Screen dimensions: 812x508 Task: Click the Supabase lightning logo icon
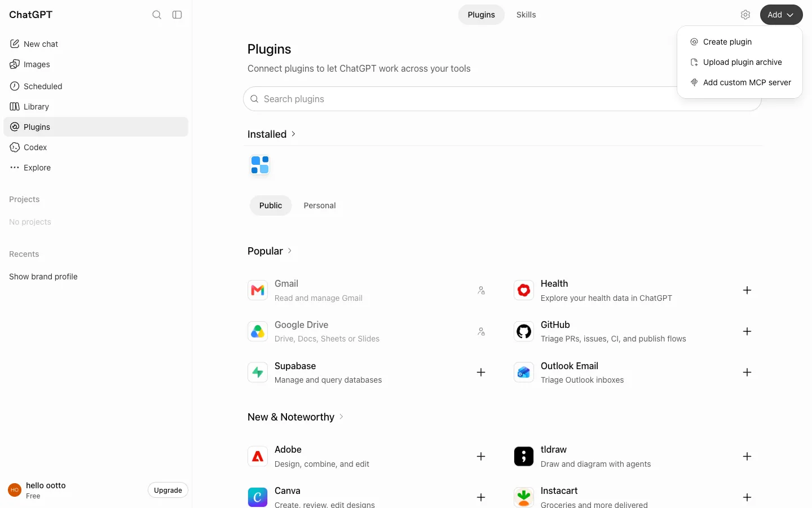[x=258, y=373]
